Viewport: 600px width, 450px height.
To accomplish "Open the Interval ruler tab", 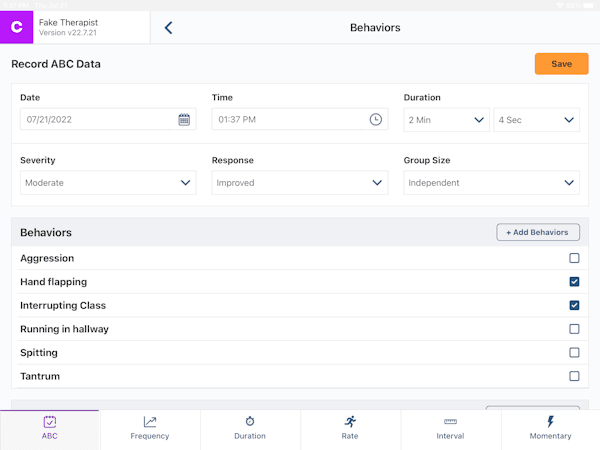I will [x=450, y=428].
